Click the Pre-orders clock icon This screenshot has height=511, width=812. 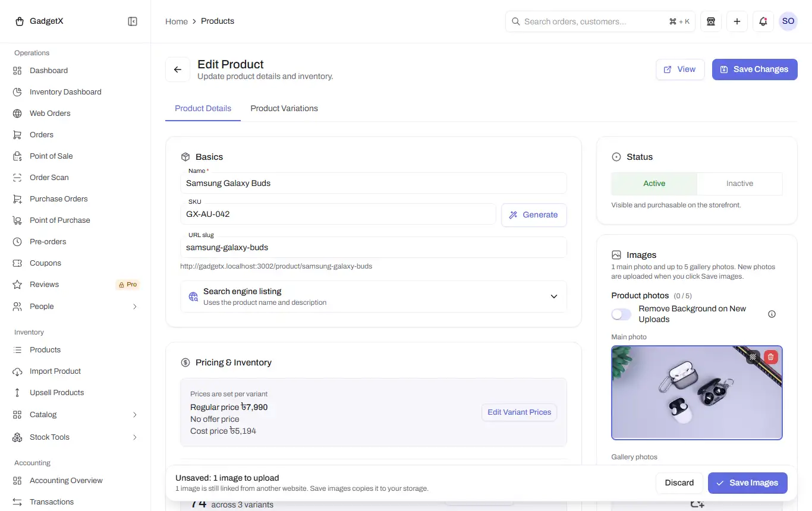17,242
